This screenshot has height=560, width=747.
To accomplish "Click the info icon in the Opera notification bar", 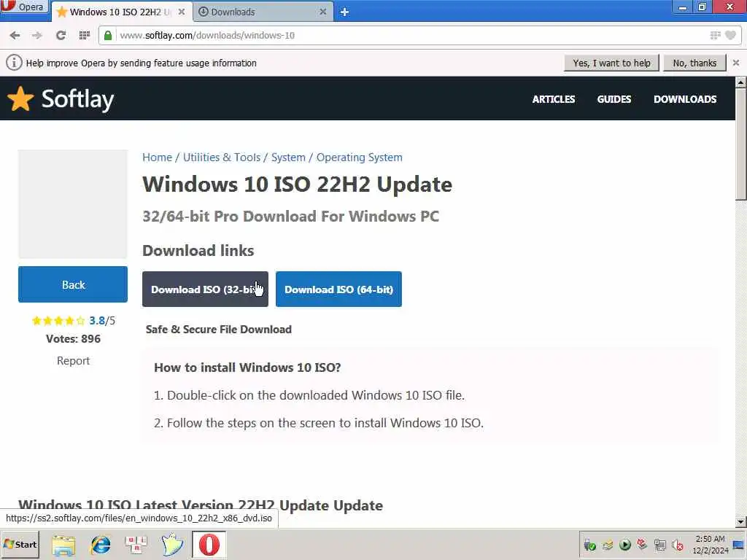I will 14,63.
